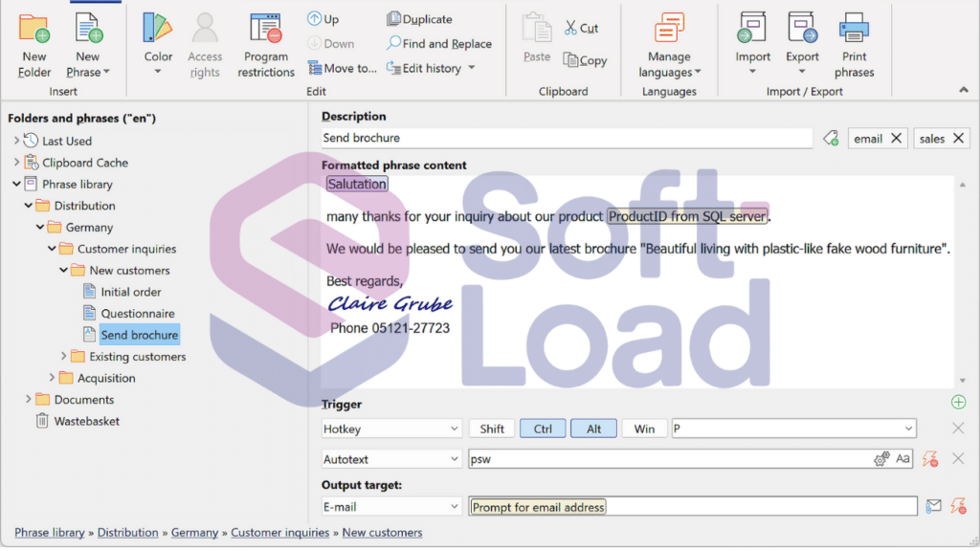Click the add tag icon beside description

[831, 138]
